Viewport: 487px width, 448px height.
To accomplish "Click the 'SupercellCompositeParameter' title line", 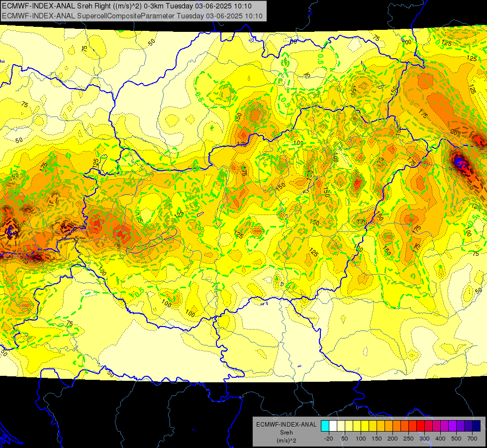I will [132, 16].
